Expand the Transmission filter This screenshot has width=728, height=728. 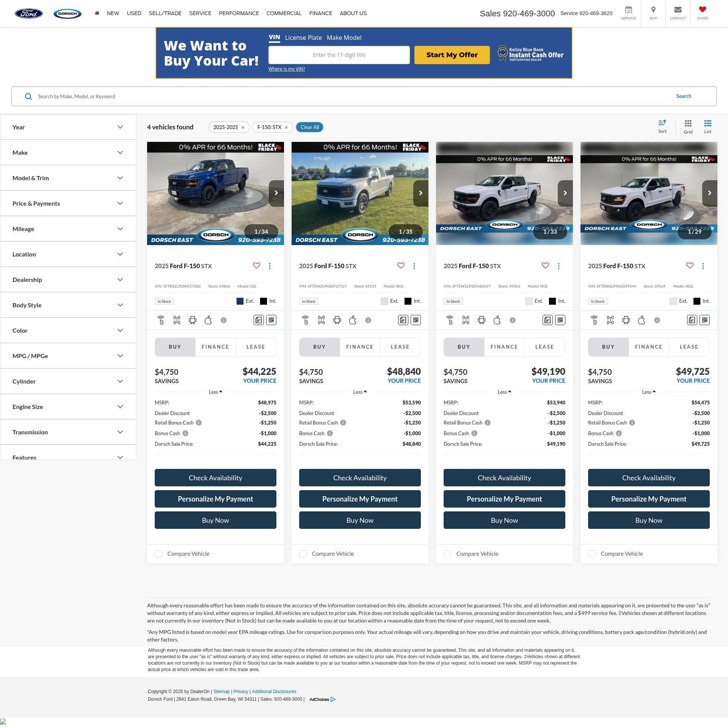coord(68,432)
